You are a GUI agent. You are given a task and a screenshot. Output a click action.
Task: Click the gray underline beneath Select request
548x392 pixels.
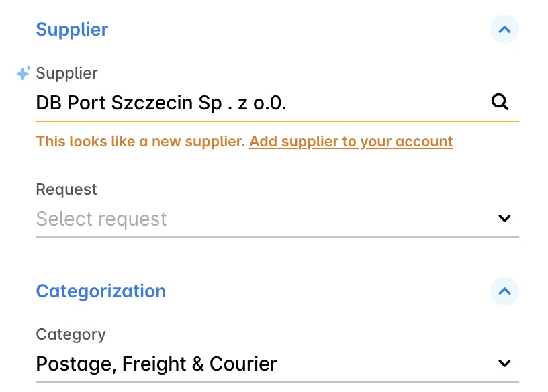[277, 236]
